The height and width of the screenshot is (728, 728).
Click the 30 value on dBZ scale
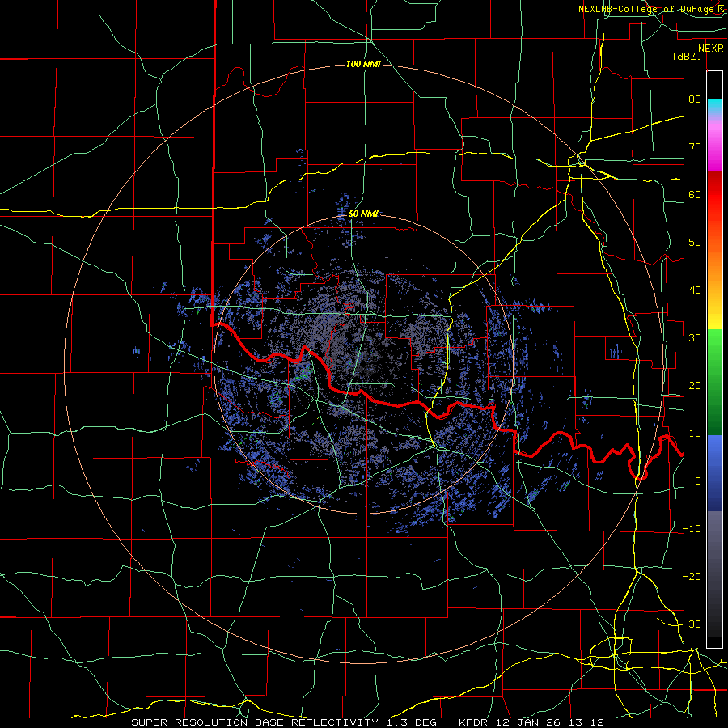695,337
